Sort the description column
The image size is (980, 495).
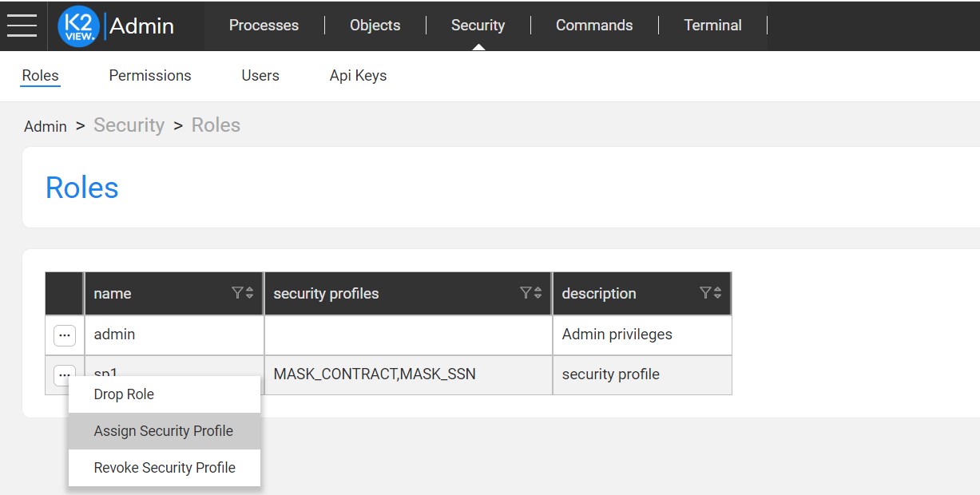pyautogui.click(x=717, y=293)
